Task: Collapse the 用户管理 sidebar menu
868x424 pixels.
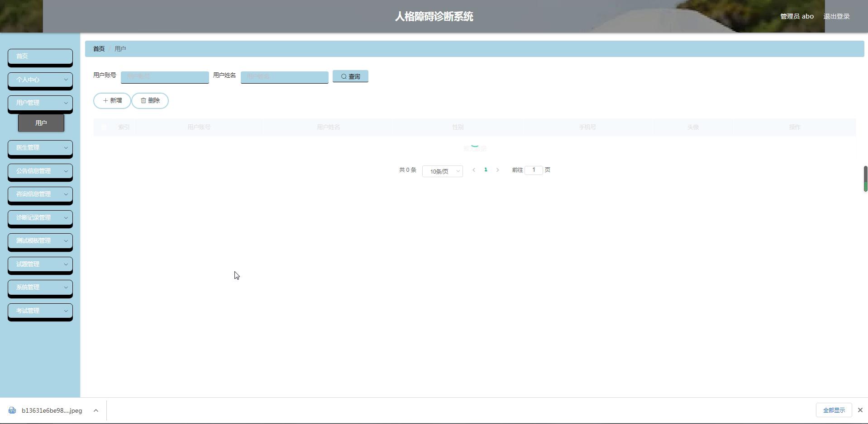Action: (40, 103)
